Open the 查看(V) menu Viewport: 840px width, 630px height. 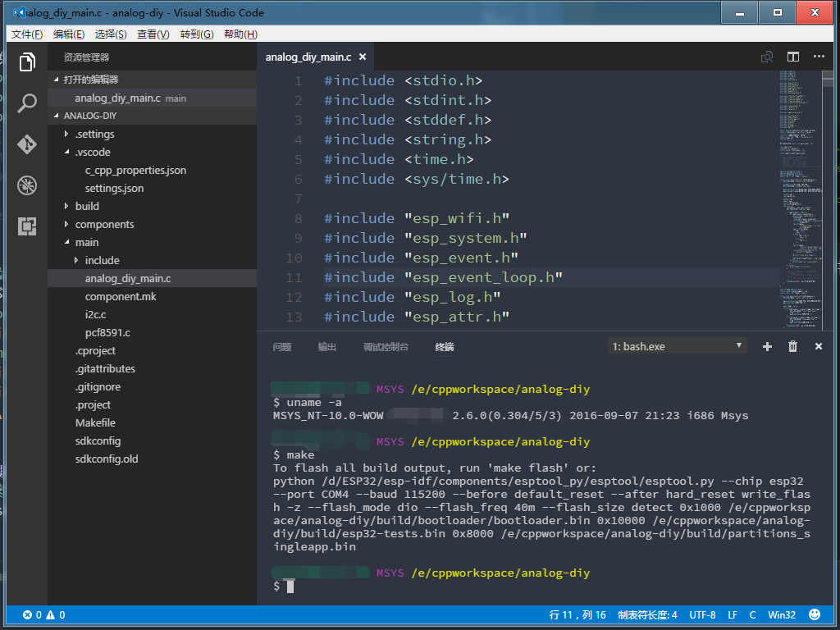tap(153, 34)
